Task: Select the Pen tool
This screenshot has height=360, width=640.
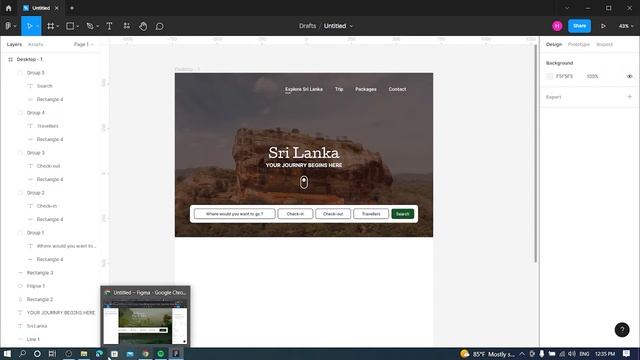Action: [90, 26]
